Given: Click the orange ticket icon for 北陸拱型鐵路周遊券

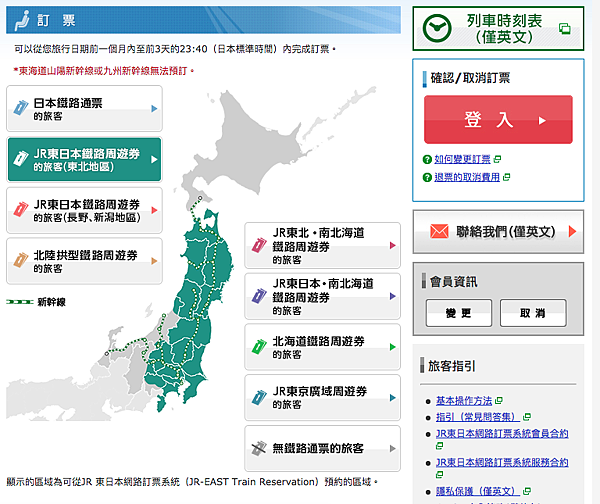Looking at the screenshot, I should [21, 260].
